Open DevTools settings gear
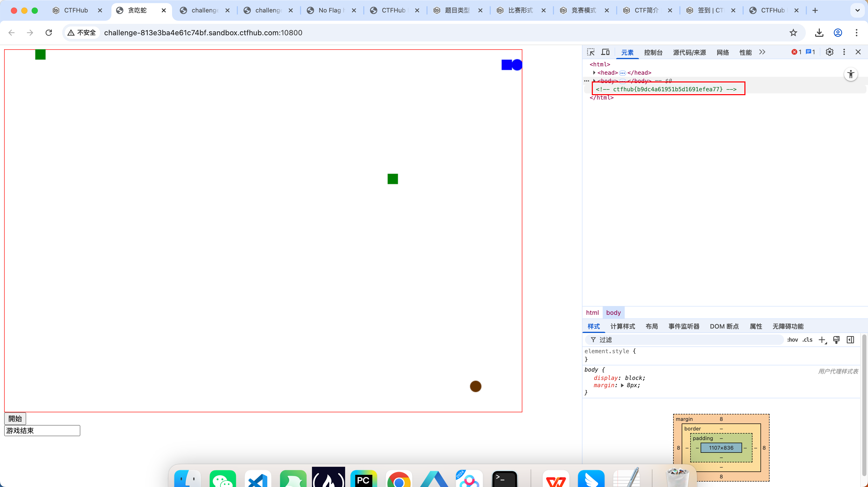Image resolution: width=868 pixels, height=487 pixels. click(x=830, y=52)
